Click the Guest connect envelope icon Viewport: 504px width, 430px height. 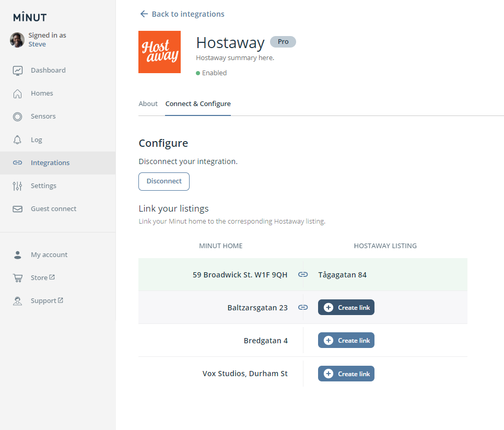click(x=18, y=209)
